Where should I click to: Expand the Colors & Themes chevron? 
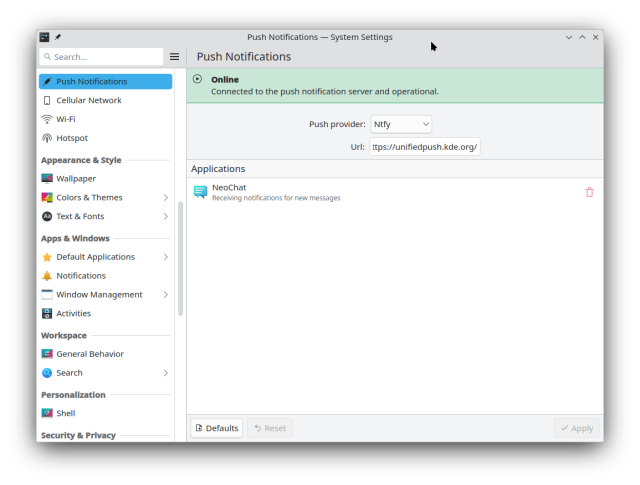(x=166, y=197)
